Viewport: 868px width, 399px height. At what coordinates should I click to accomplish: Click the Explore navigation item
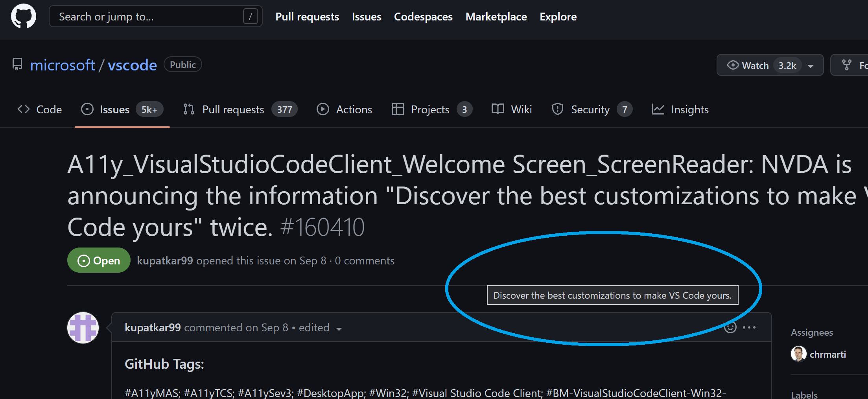pyautogui.click(x=558, y=17)
